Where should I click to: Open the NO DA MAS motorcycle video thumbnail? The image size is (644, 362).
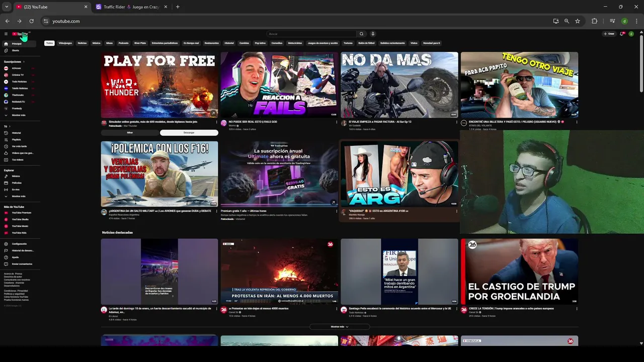(x=399, y=85)
